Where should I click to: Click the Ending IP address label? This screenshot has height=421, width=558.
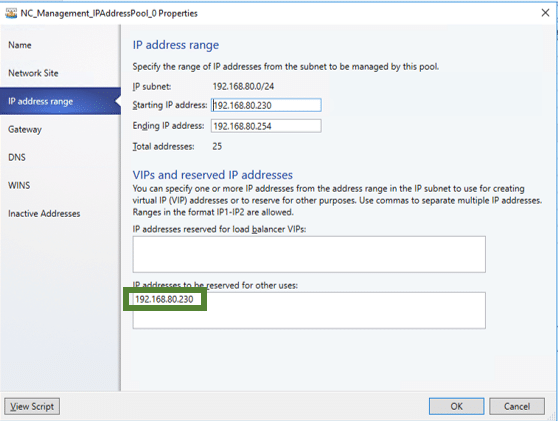168,126
